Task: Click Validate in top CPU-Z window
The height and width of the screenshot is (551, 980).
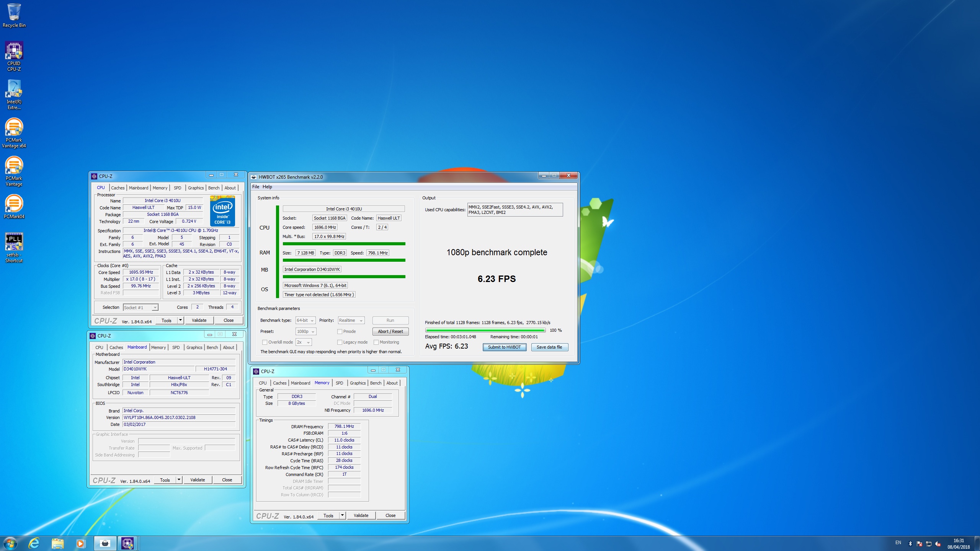Action: (199, 320)
